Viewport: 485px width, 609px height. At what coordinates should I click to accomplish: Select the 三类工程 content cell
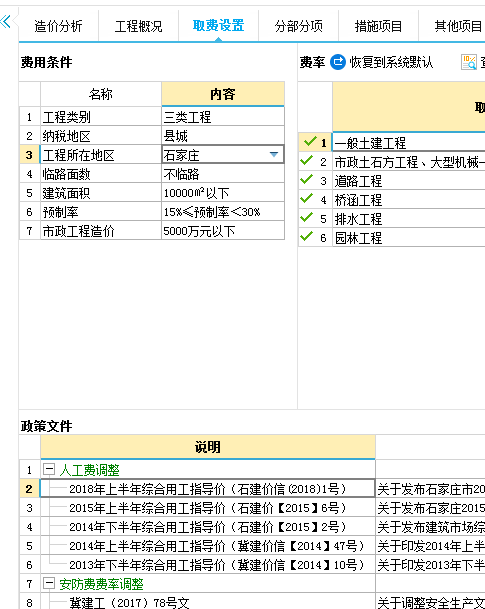click(x=223, y=117)
